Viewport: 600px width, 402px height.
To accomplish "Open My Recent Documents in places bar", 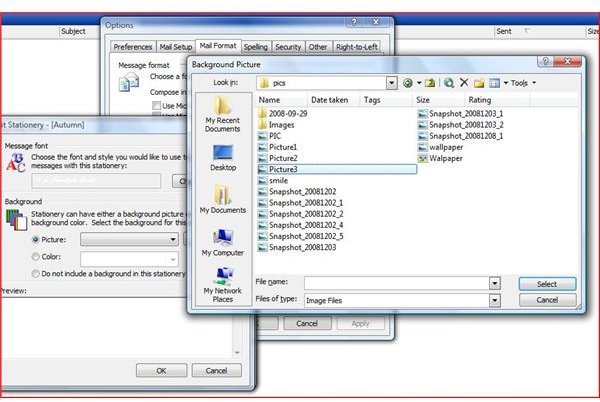I will (222, 114).
